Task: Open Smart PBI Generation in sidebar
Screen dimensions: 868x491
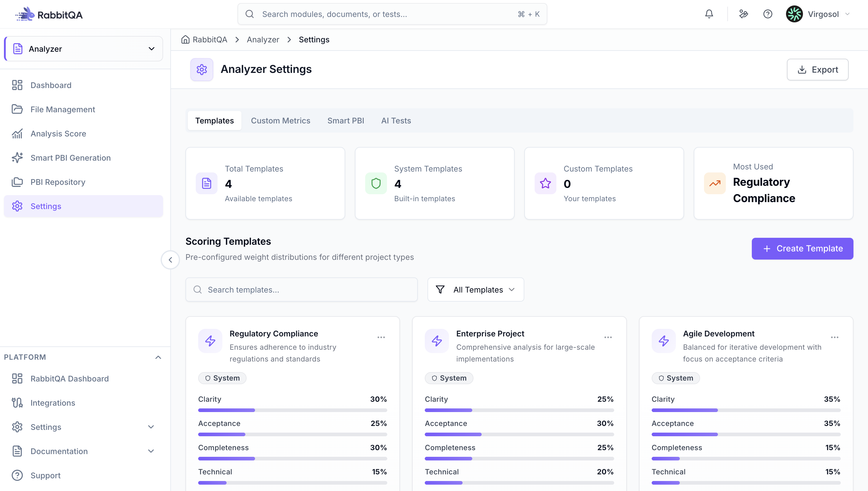Action: 84,158
